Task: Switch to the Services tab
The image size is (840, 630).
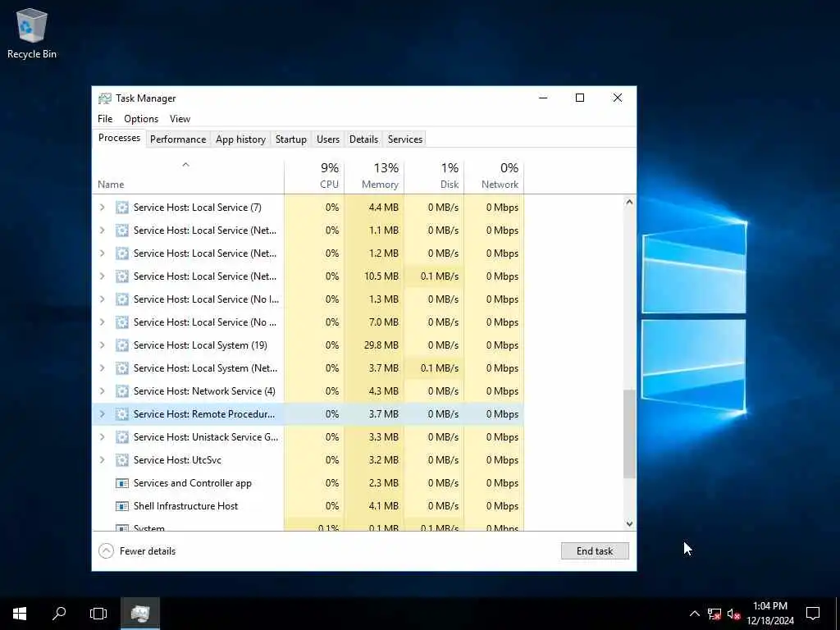Action: coord(405,139)
